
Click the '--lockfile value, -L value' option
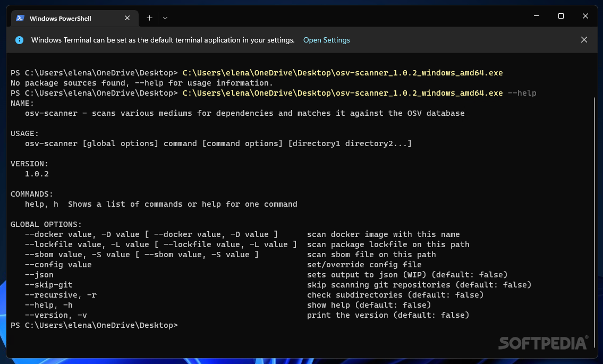[x=161, y=244]
